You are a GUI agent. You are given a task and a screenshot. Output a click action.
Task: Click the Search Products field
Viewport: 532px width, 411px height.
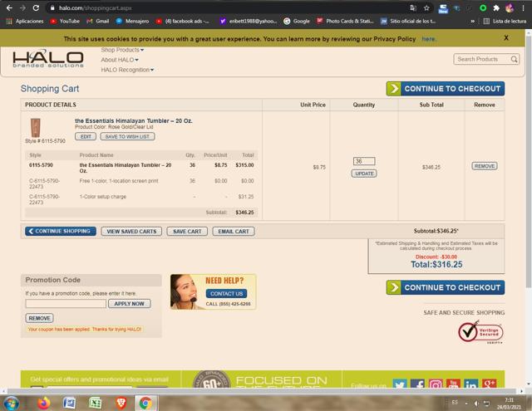pos(482,59)
